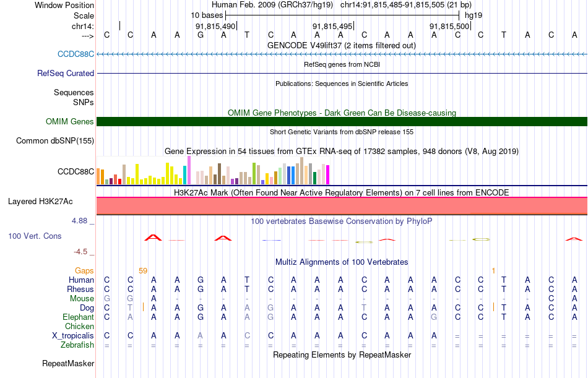The width and height of the screenshot is (588, 378).
Task: Click the Gaps label in Multiz alignment
Action: [84, 270]
